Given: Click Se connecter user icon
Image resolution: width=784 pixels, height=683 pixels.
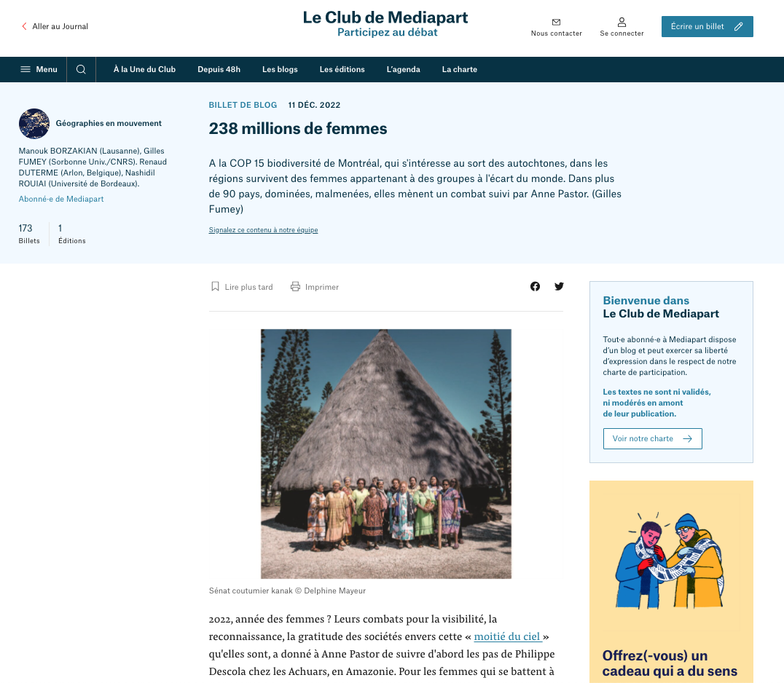Looking at the screenshot, I should coord(622,22).
